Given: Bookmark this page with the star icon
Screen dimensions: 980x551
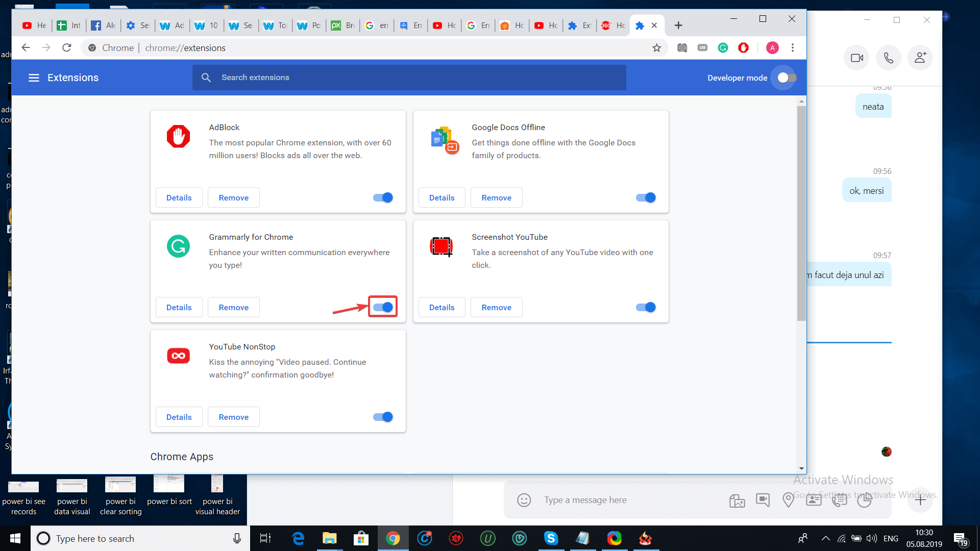Looking at the screenshot, I should click(656, 47).
